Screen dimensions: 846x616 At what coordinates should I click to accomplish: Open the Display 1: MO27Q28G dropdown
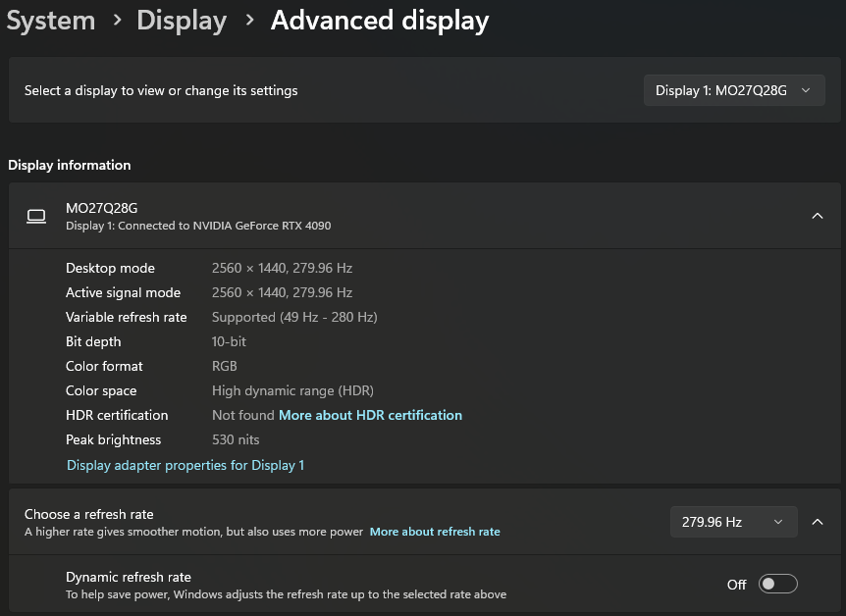coord(734,90)
